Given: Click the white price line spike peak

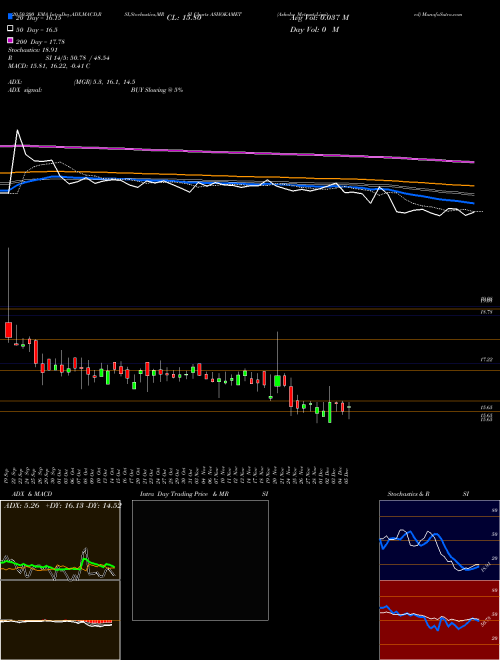Looking at the screenshot, I should click(x=18, y=131).
